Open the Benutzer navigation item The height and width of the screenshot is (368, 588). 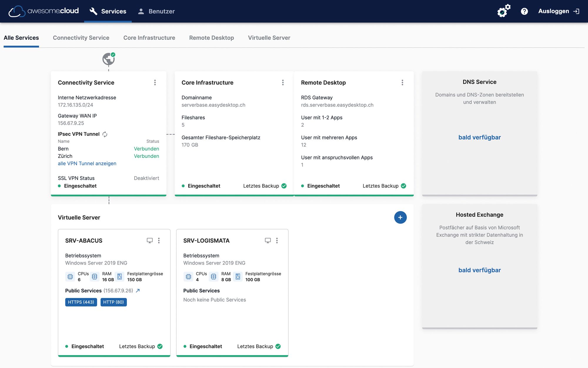coord(156,11)
